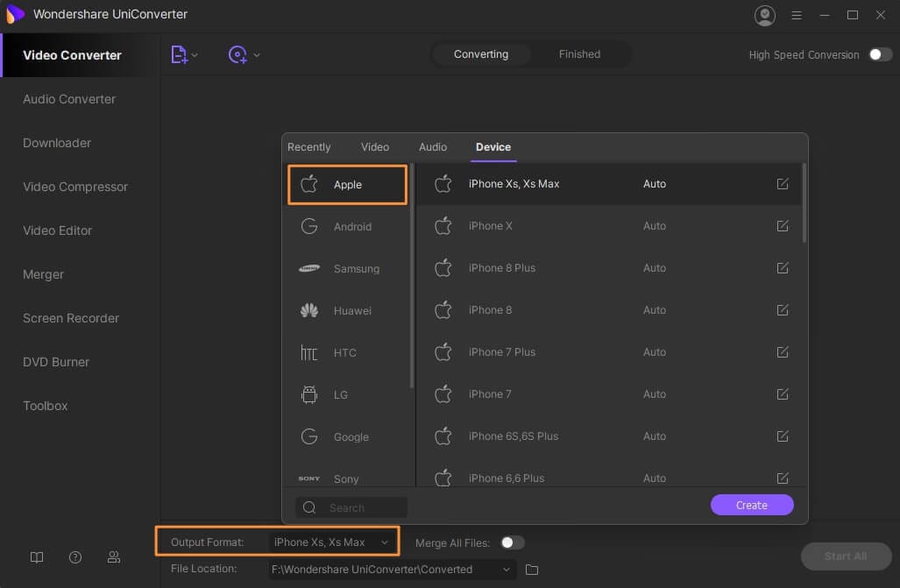Open the help question mark icon
The image size is (900, 588).
point(75,557)
